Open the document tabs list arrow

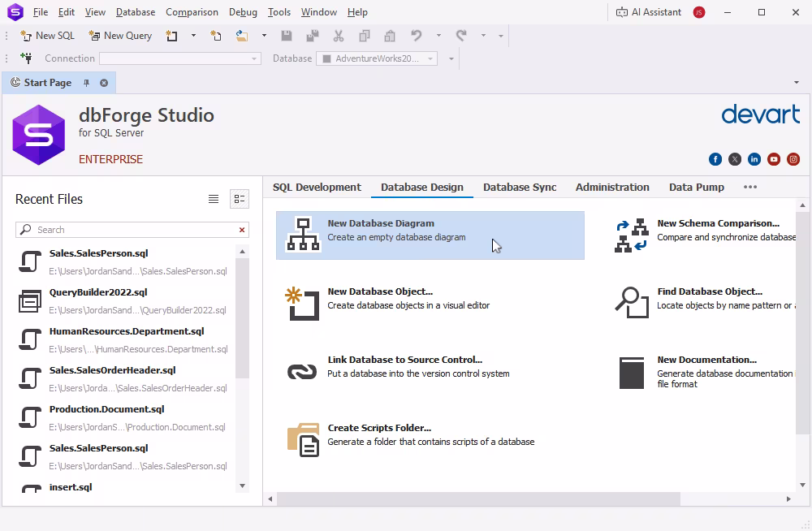point(797,82)
